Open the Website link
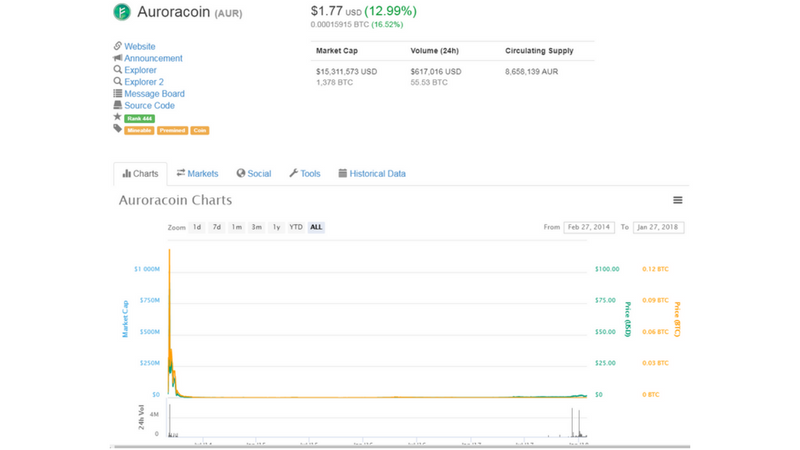The width and height of the screenshot is (800, 450). click(140, 46)
